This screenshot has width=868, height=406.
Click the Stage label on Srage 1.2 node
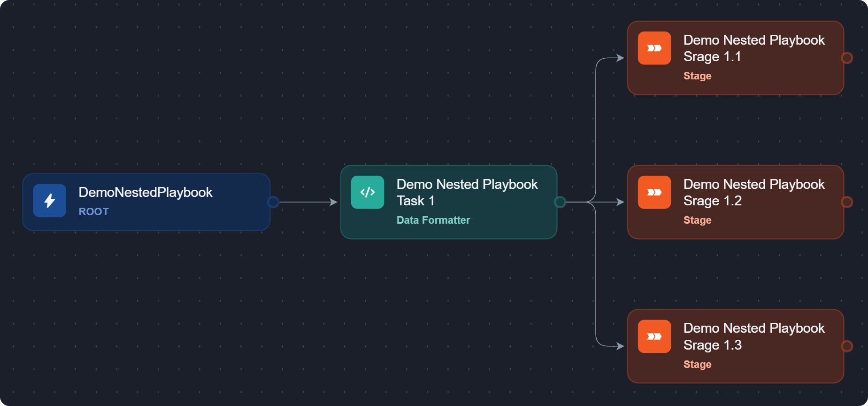[x=697, y=220]
